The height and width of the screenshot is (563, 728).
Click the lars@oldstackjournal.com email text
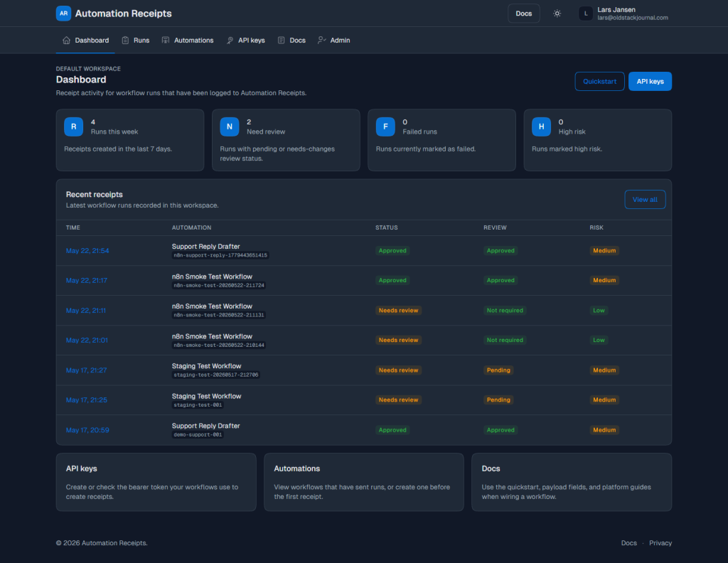632,18
